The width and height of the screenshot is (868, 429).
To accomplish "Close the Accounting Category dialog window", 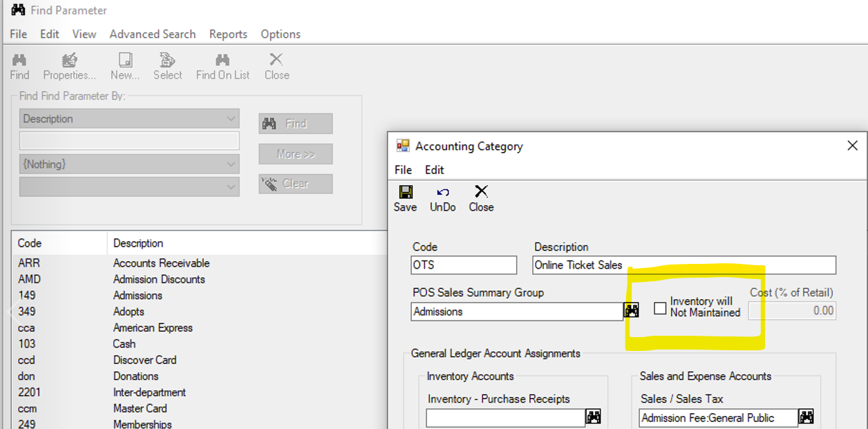I will 852,146.
